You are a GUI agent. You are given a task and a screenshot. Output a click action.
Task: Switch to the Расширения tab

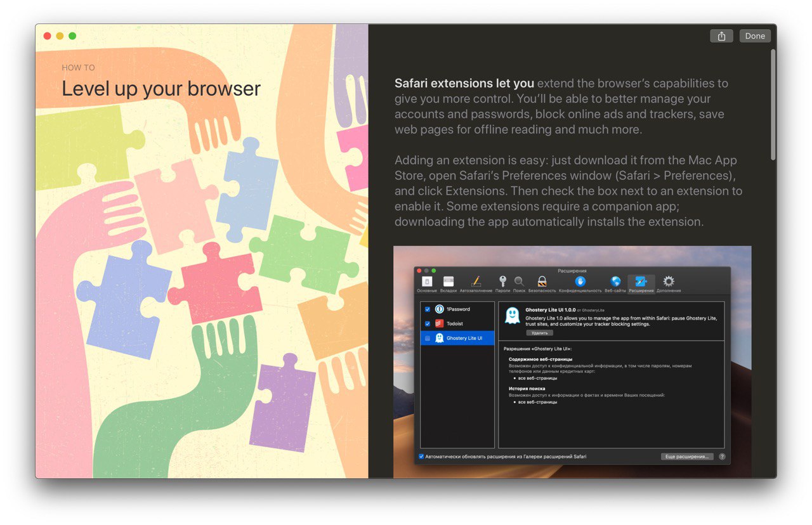pyautogui.click(x=641, y=284)
